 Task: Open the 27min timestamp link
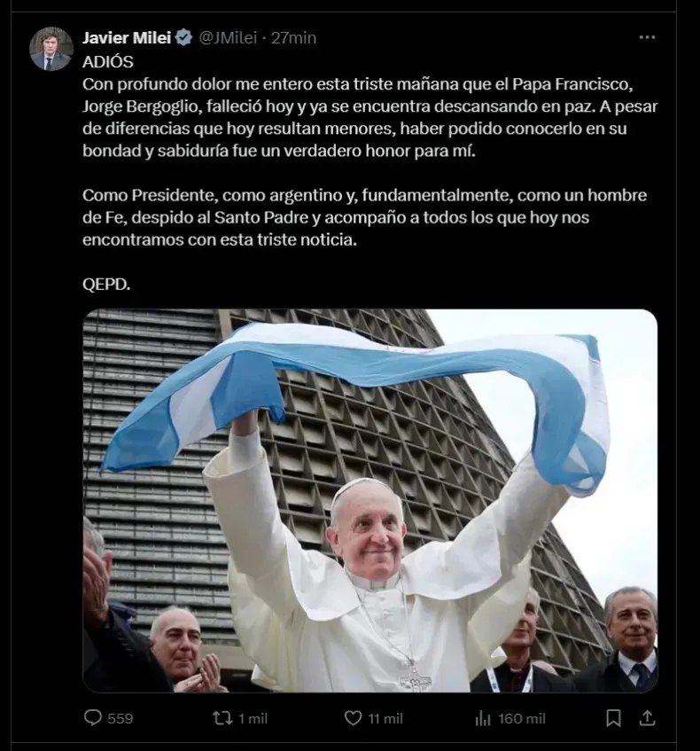[x=293, y=38]
